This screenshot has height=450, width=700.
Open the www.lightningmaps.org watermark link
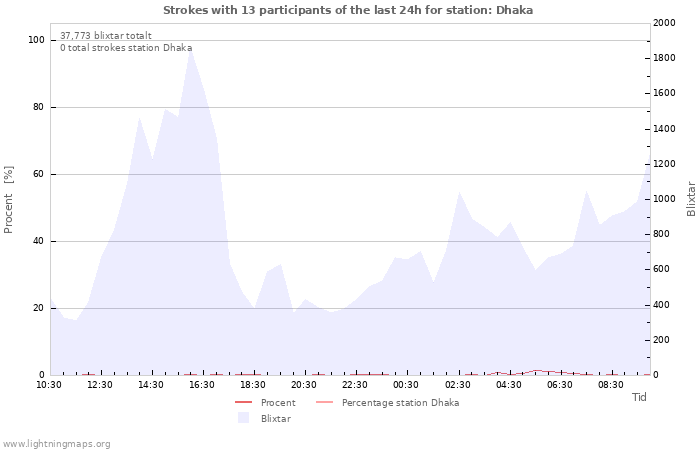[56, 443]
